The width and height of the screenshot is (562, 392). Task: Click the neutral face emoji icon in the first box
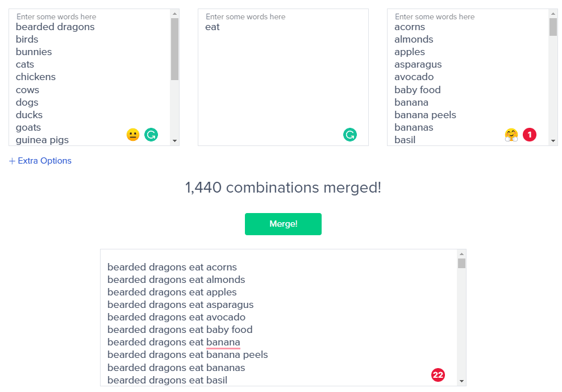tap(133, 135)
